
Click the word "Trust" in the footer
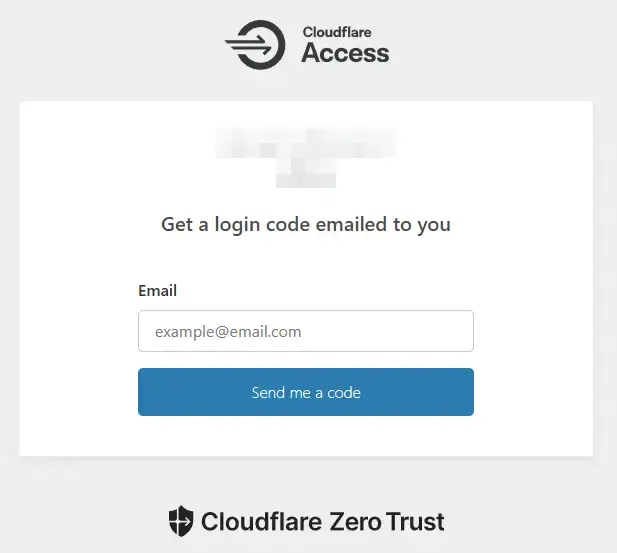(415, 522)
